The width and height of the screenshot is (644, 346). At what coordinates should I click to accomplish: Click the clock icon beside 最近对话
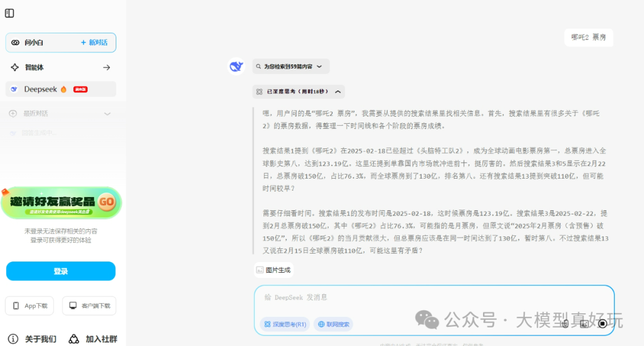(x=13, y=114)
